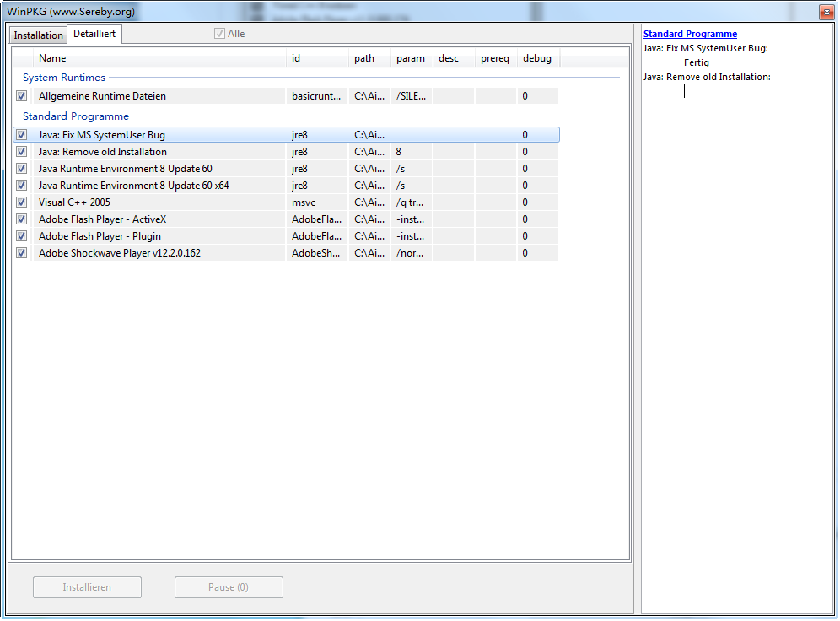Toggle the Alle checkbox
This screenshot has height=621, width=840.
[220, 34]
